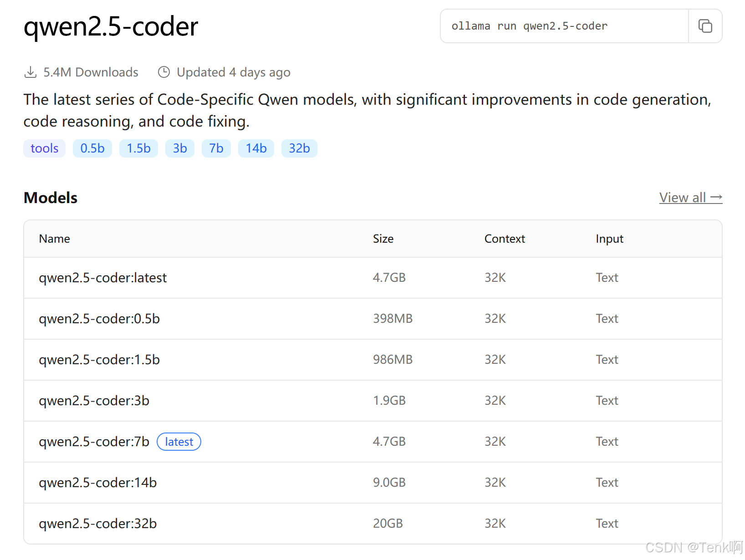Click the Text input in 14b row
This screenshot has height=560, width=745.
[x=607, y=483]
